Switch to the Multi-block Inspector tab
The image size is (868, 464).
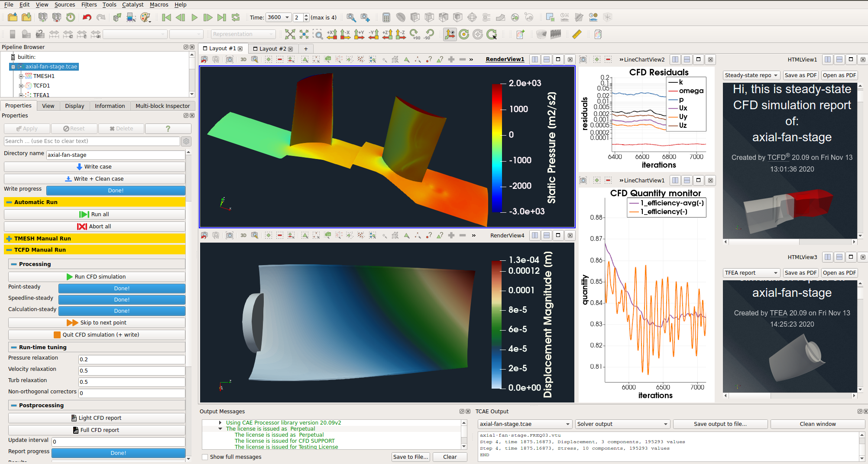pos(162,106)
